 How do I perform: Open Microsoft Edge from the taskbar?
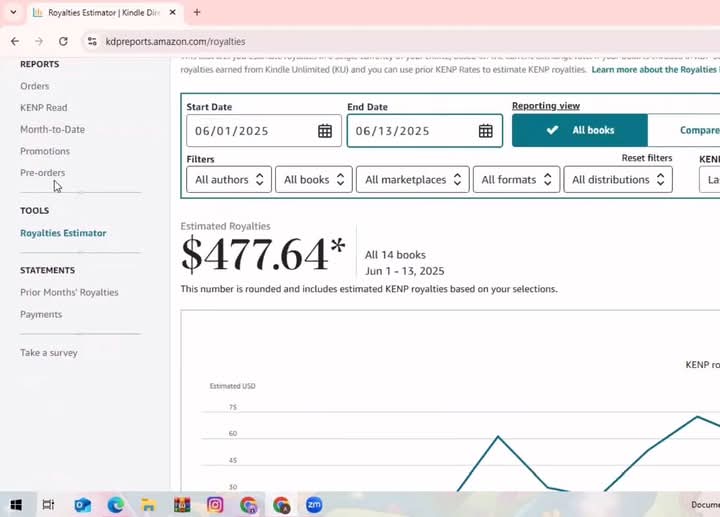(x=116, y=505)
